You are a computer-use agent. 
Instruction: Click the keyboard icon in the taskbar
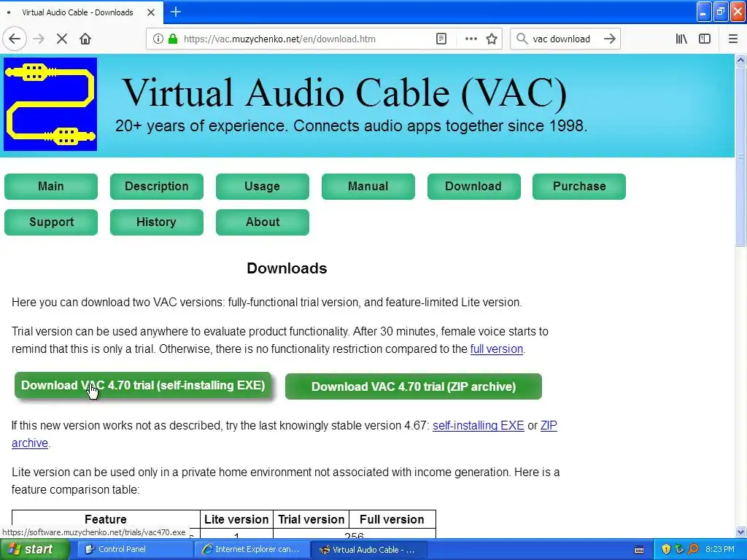639,550
